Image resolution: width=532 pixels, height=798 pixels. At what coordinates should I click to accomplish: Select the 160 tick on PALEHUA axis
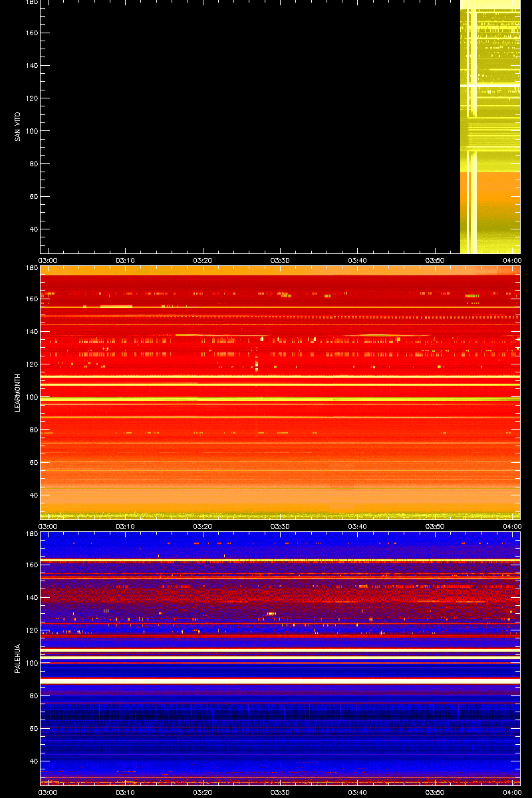(31, 565)
